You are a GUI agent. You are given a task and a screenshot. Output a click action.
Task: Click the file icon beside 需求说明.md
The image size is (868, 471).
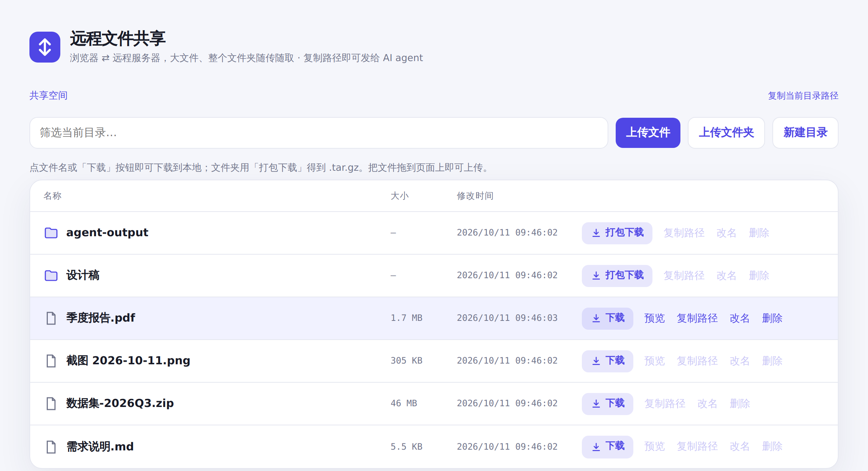51,447
